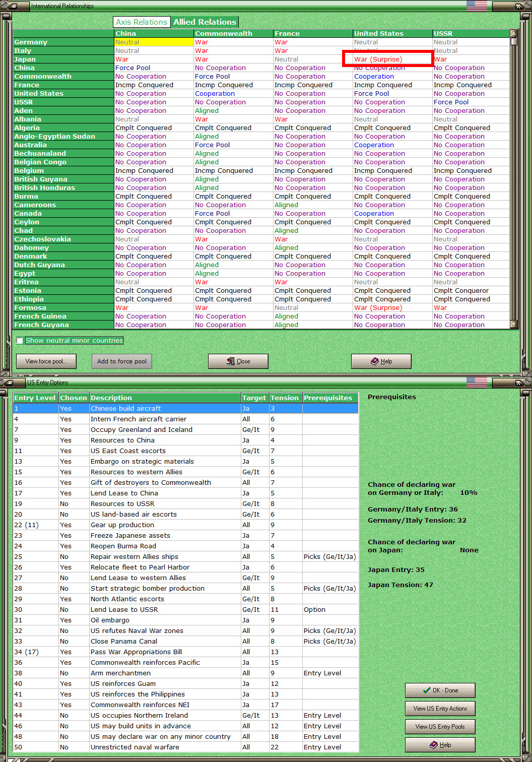Select US reinforces the Philippines option

[x=185, y=694]
